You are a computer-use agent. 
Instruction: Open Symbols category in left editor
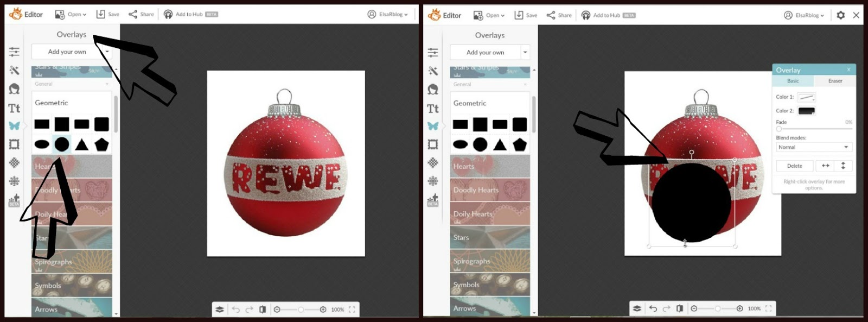click(72, 285)
